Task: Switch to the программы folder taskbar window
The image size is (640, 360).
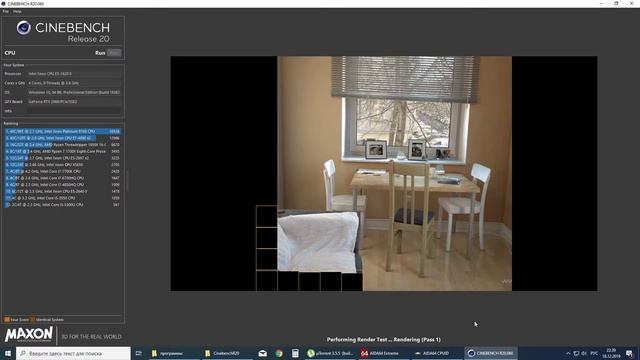Action: [173, 353]
